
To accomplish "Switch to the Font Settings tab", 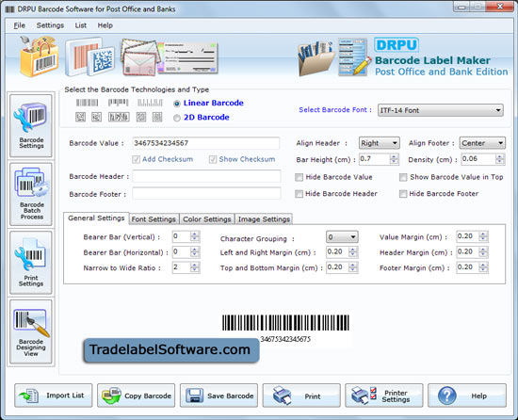I will coord(154,219).
